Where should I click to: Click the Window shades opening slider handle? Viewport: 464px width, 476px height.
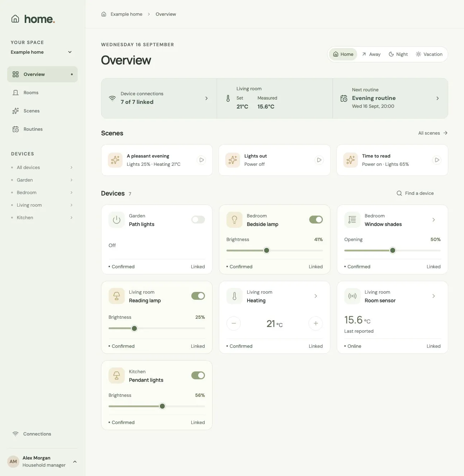(x=393, y=251)
